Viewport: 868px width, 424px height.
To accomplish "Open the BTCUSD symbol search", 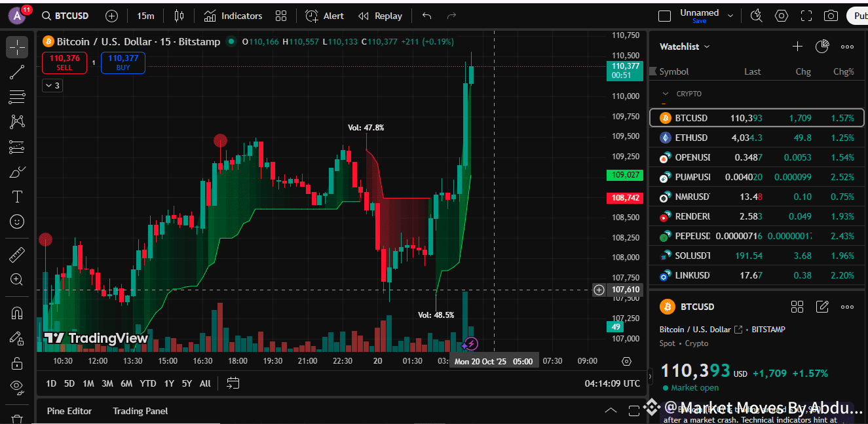I will click(65, 16).
